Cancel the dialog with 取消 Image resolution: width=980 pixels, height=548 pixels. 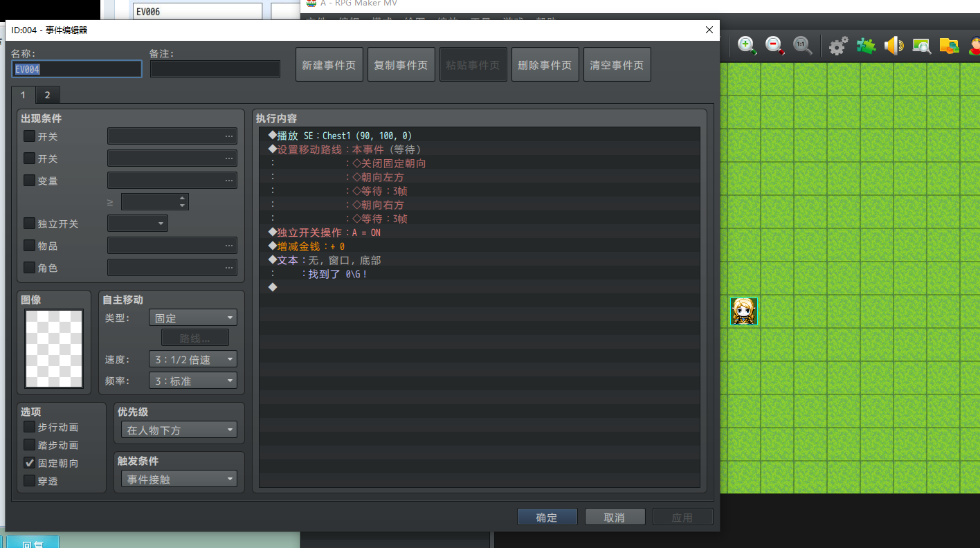click(615, 517)
